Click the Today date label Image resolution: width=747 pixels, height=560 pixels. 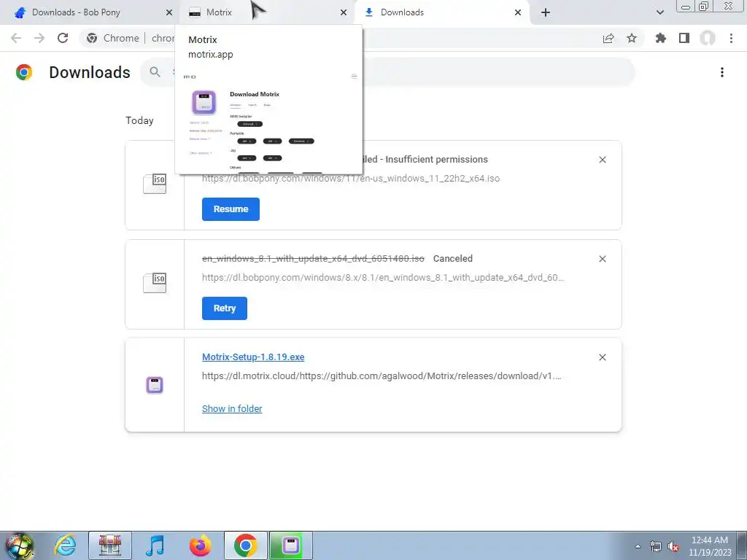pyautogui.click(x=139, y=120)
